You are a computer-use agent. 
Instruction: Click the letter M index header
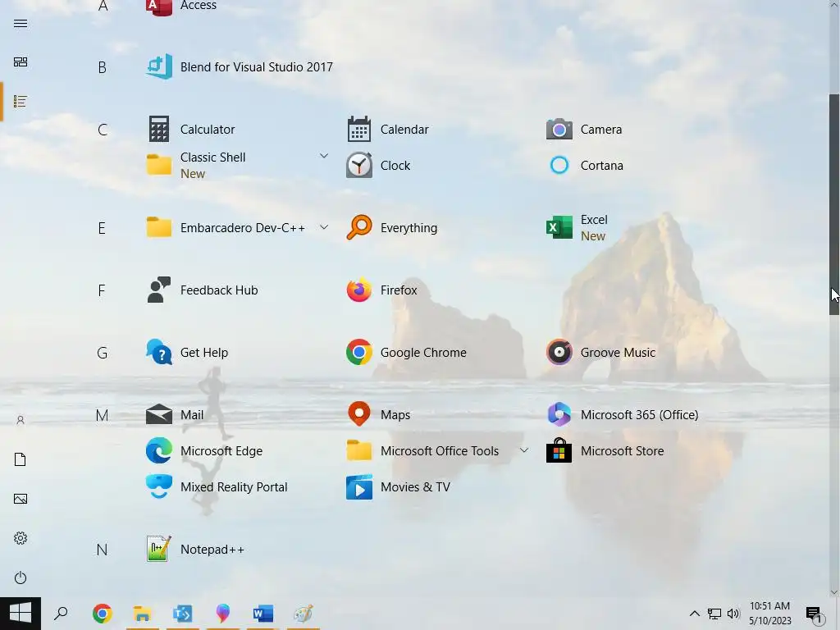pyautogui.click(x=102, y=415)
